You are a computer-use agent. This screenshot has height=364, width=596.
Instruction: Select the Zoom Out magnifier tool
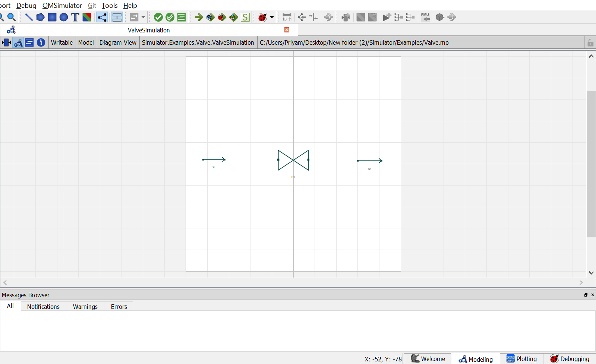coord(12,17)
